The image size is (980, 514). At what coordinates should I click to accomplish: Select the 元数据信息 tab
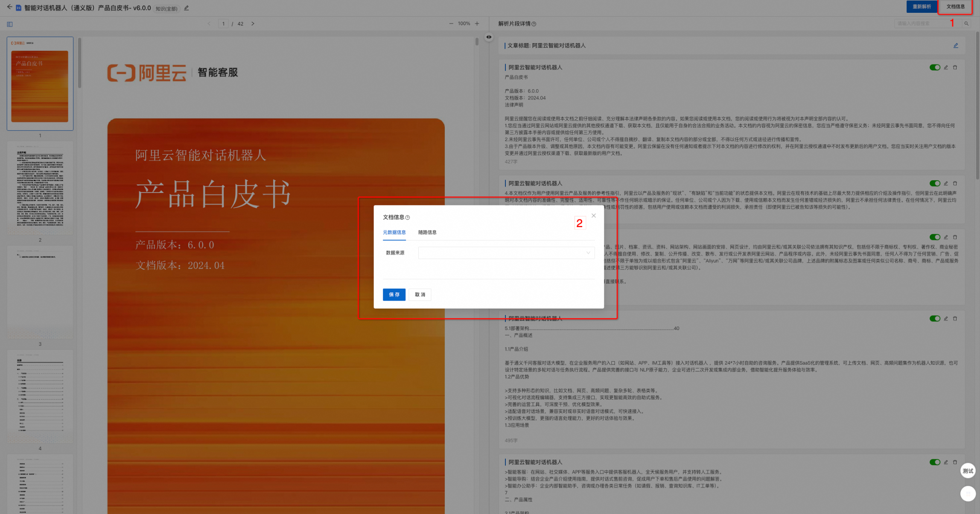pyautogui.click(x=394, y=233)
